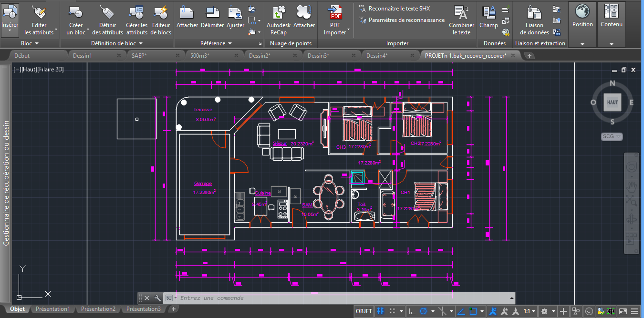Click the N compass direction on ViewCube
This screenshot has height=318, width=644.
613,83
